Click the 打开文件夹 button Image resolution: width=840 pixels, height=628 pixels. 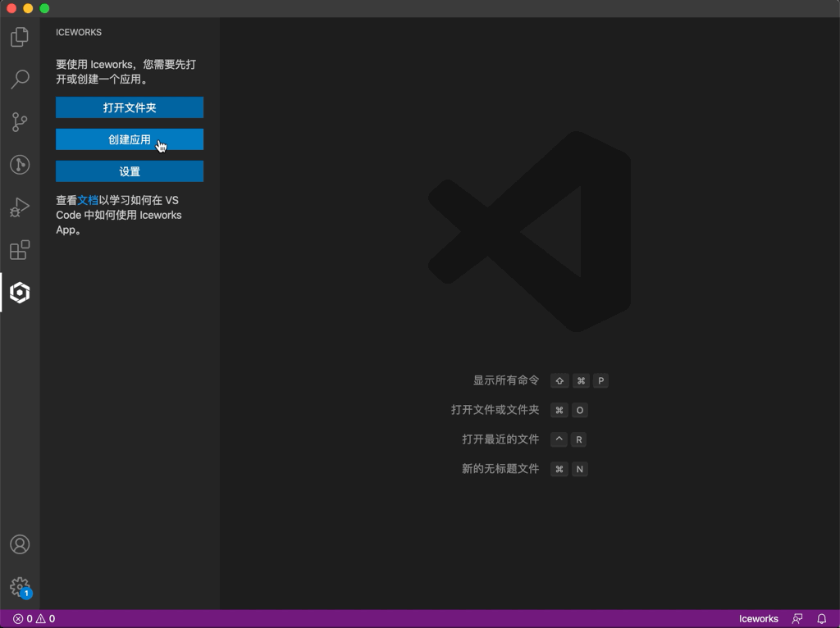(x=130, y=107)
